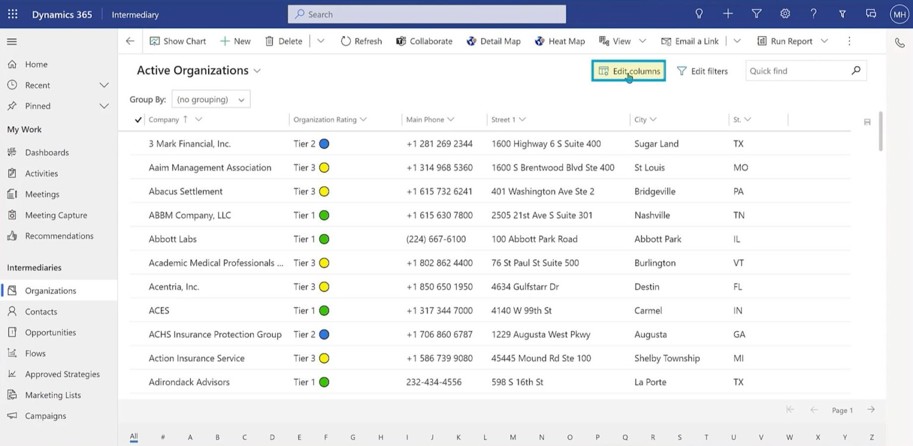Viewport: 913px width, 446px height.
Task: Collapse the hamburger site map menu
Action: coord(12,41)
